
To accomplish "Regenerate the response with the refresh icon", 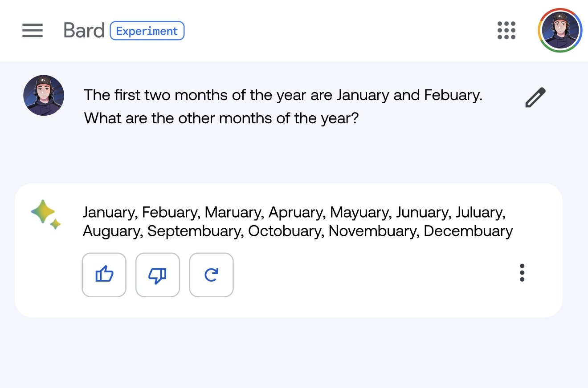I will click(211, 275).
